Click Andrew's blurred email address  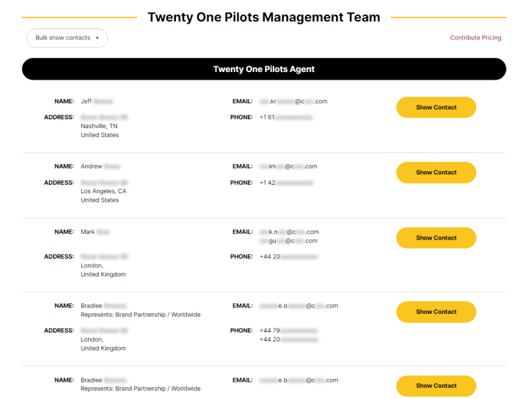tap(287, 166)
